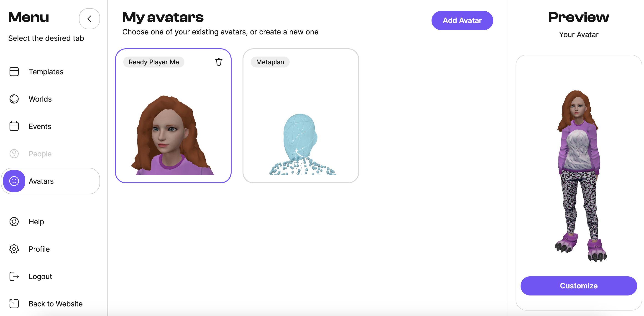Go to the Templates tab

click(46, 72)
